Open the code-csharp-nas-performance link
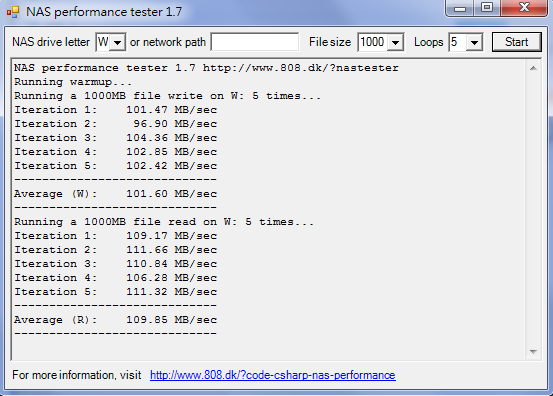The width and height of the screenshot is (553, 396). coord(273,375)
